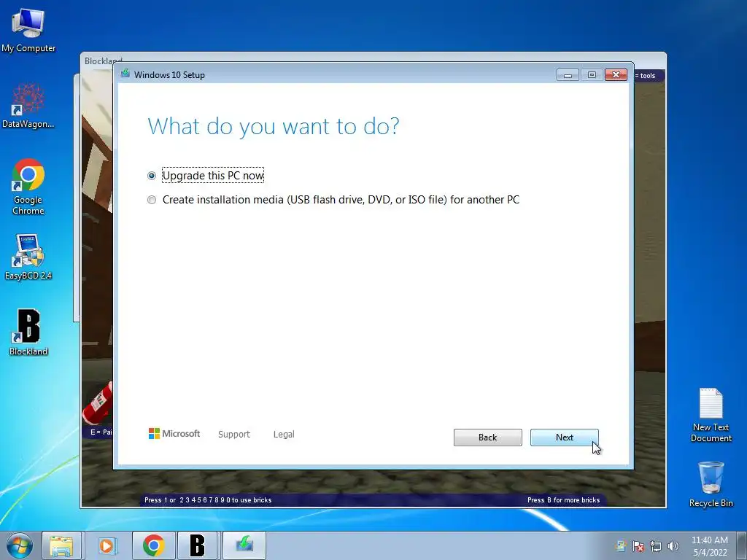This screenshot has height=560, width=747.
Task: Launch Windows Media Player from the taskbar
Action: pyautogui.click(x=107, y=545)
